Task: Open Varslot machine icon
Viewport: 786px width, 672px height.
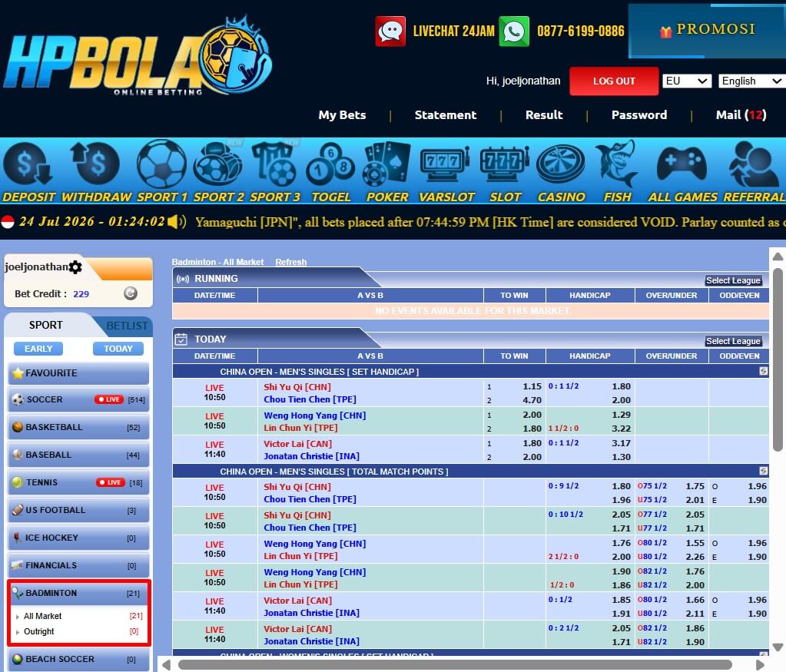Action: (x=445, y=164)
